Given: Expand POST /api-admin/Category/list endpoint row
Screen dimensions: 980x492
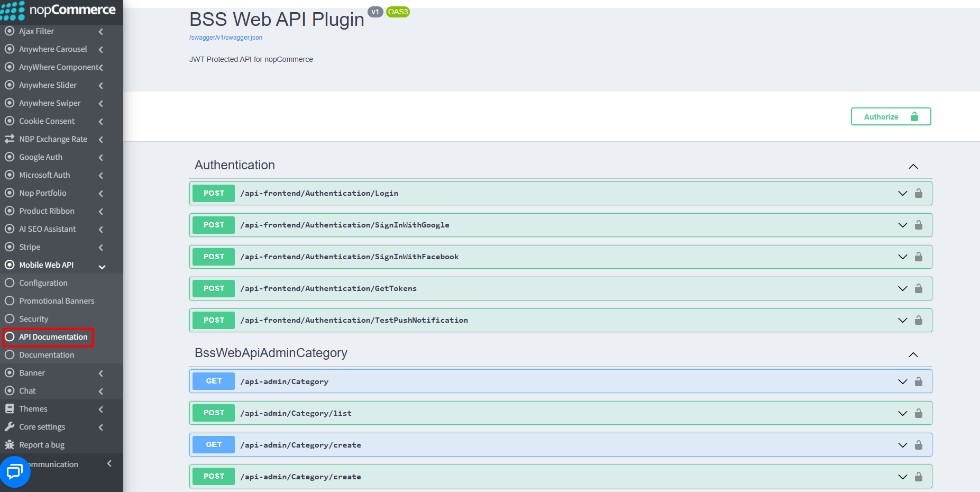Looking at the screenshot, I should point(561,413).
